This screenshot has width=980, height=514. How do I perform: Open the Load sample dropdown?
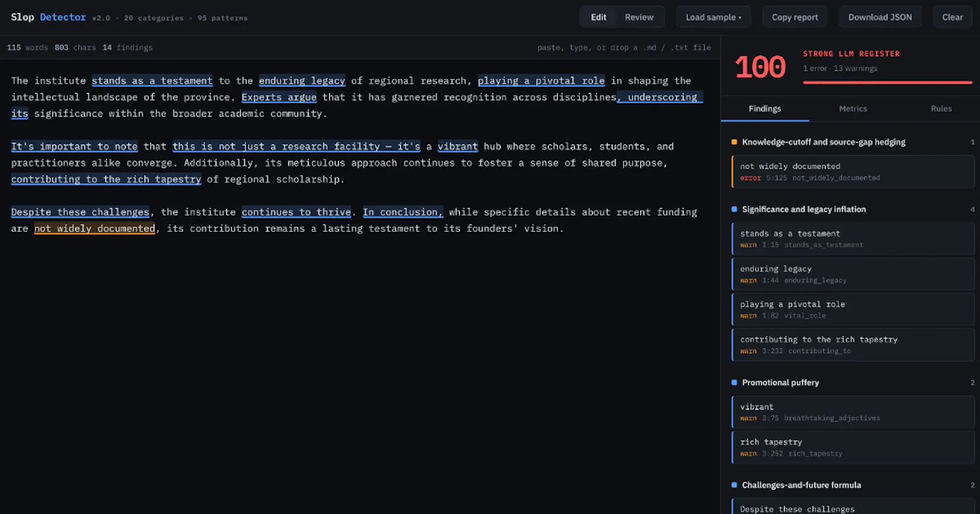pyautogui.click(x=714, y=17)
